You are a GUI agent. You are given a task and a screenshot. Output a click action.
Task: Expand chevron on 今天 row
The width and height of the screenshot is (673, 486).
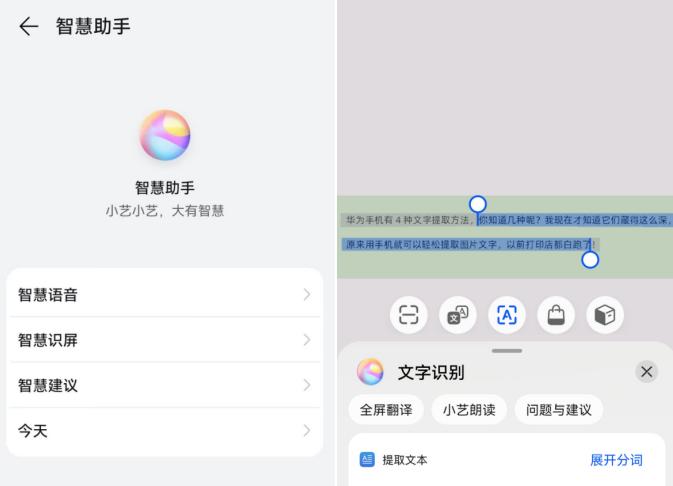pos(307,430)
